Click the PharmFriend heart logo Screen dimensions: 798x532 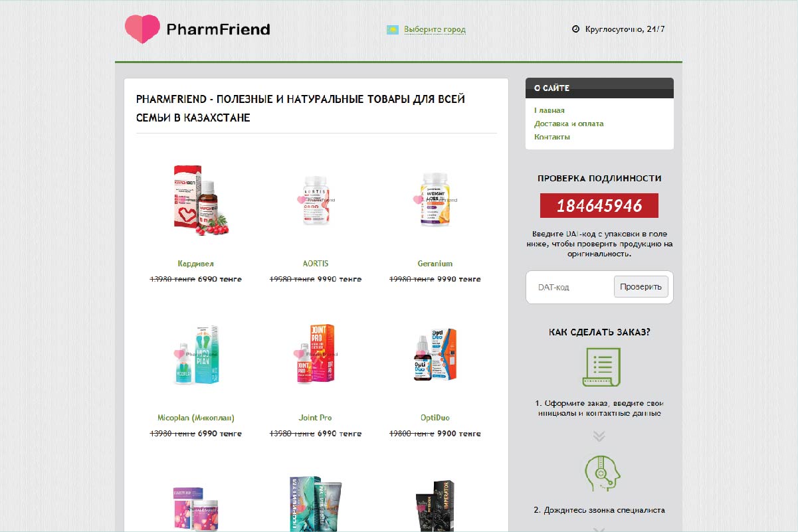(x=142, y=29)
